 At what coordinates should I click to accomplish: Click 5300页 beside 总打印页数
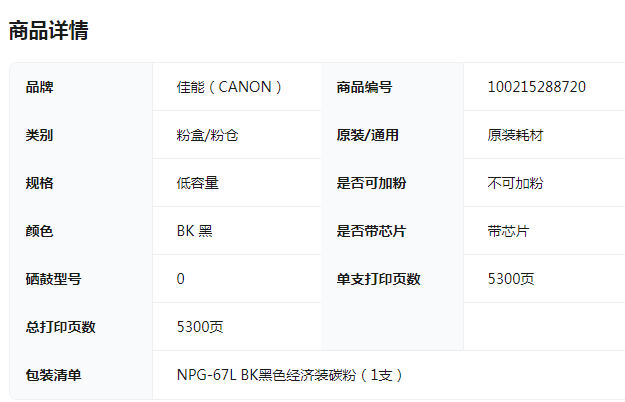coord(200,327)
